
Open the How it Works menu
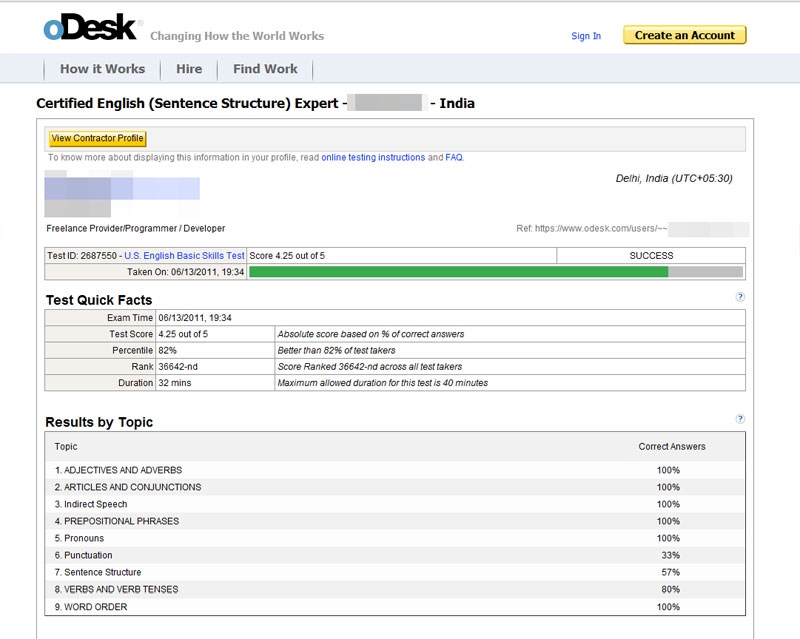103,69
